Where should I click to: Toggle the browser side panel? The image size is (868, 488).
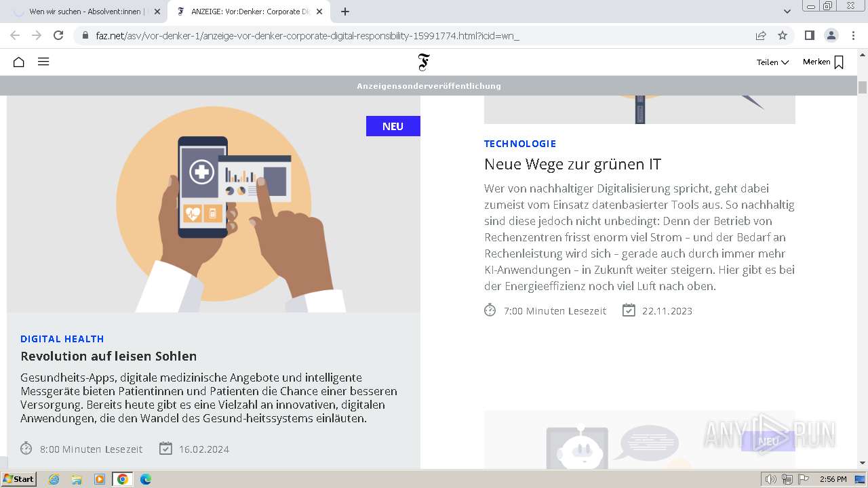click(x=809, y=35)
